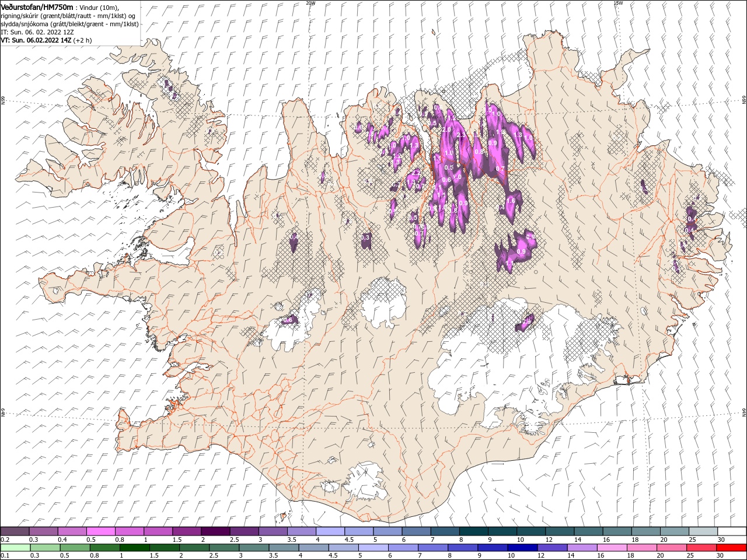Select the dark teal 8–9 swatch, upper legend
The width and height of the screenshot is (747, 560).
[473, 531]
